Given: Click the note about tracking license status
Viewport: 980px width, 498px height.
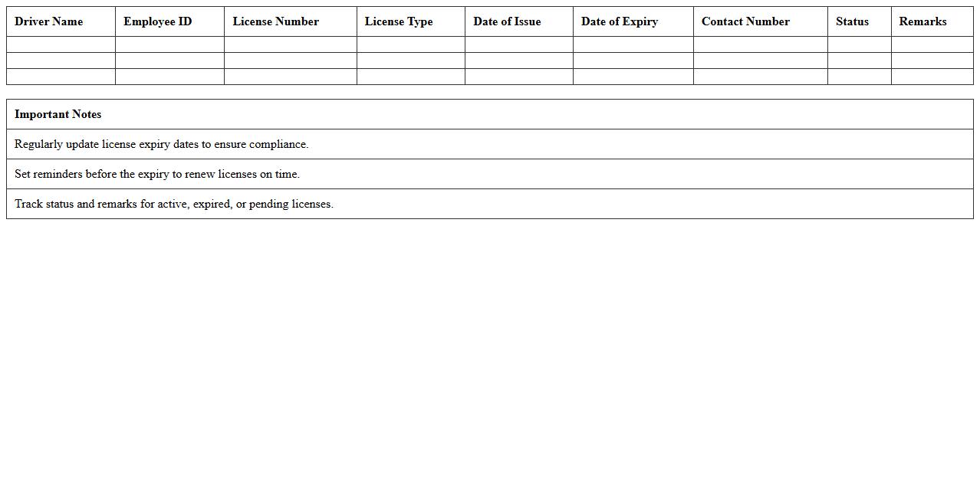Looking at the screenshot, I should point(173,204).
